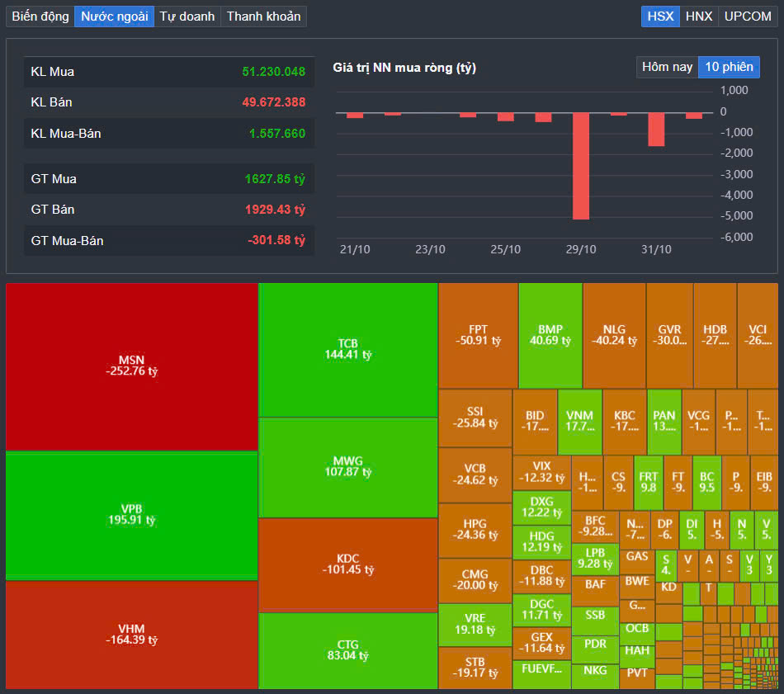This screenshot has width=784, height=694.
Task: Click the MSN treemap tile
Action: point(131,366)
